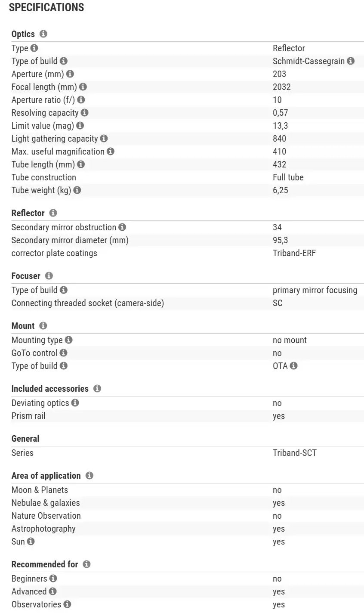Open info icon for GoTo control
Screen dimensions: 364x613
64,353
